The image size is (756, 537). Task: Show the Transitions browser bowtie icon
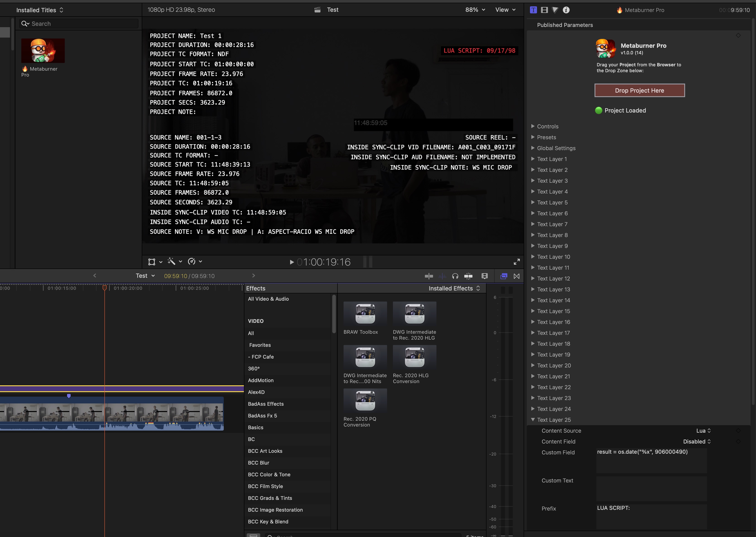[517, 276]
